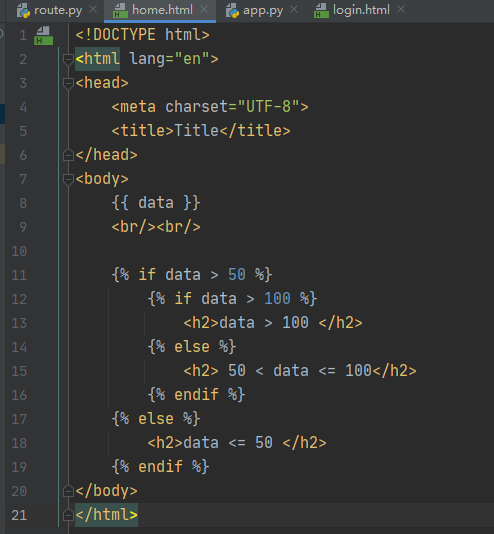Click the closing </html> tag

point(107,515)
